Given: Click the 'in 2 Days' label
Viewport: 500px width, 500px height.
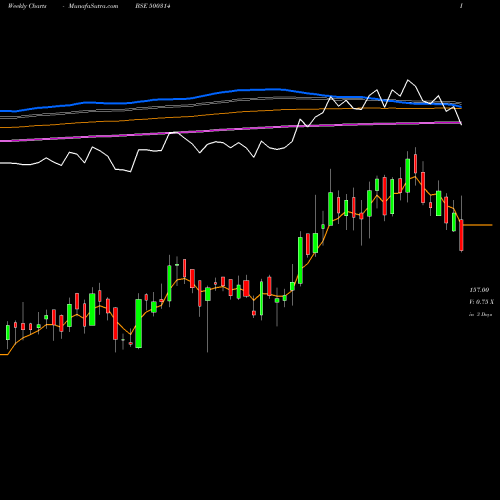Looking at the screenshot, I should tap(480, 314).
